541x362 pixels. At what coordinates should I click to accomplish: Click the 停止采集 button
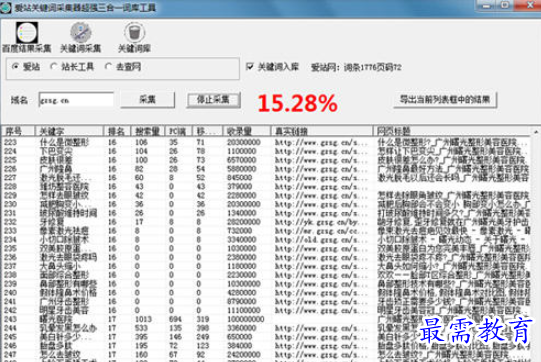point(214,100)
